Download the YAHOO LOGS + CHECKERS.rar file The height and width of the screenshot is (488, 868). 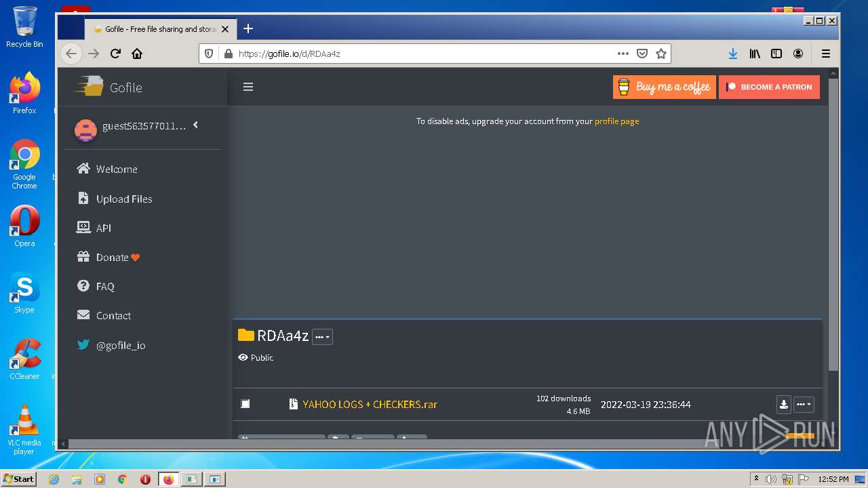[x=784, y=405]
